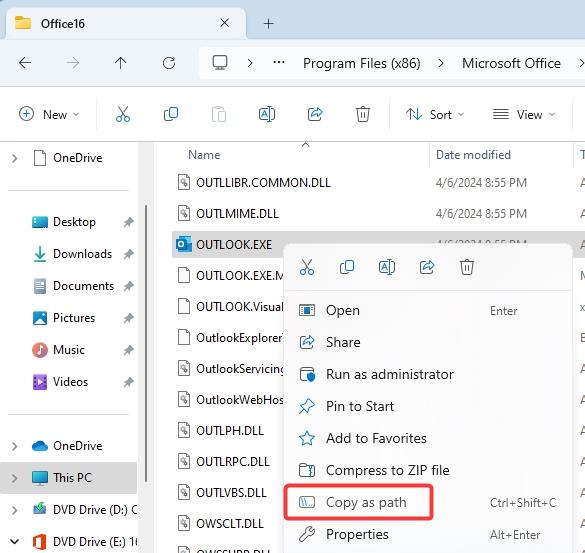Click the toolbar Cut scissors icon
The width and height of the screenshot is (585, 553).
click(123, 114)
